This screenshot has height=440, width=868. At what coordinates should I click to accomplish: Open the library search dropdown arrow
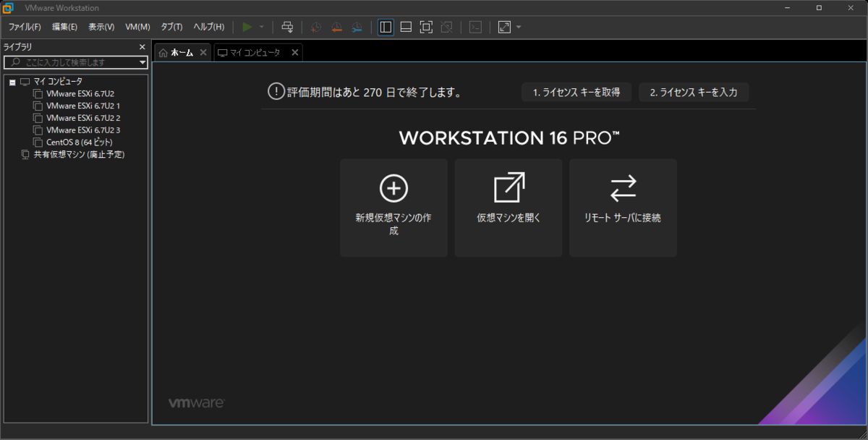point(142,62)
